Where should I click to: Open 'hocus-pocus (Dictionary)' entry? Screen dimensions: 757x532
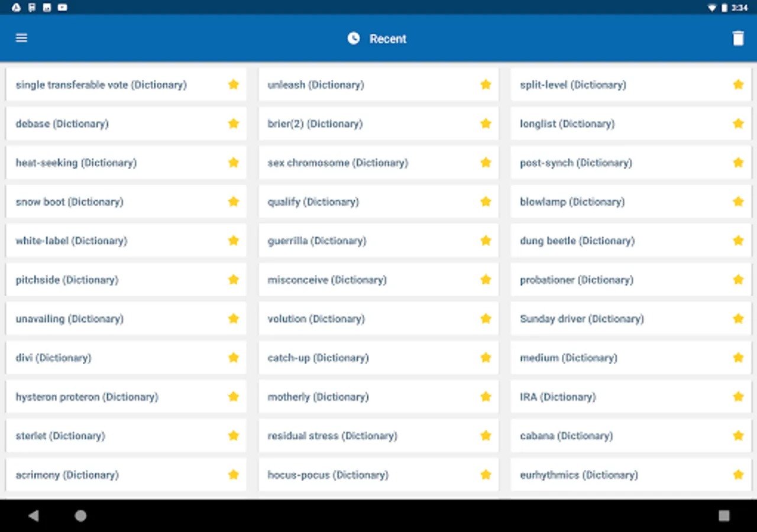click(378, 475)
